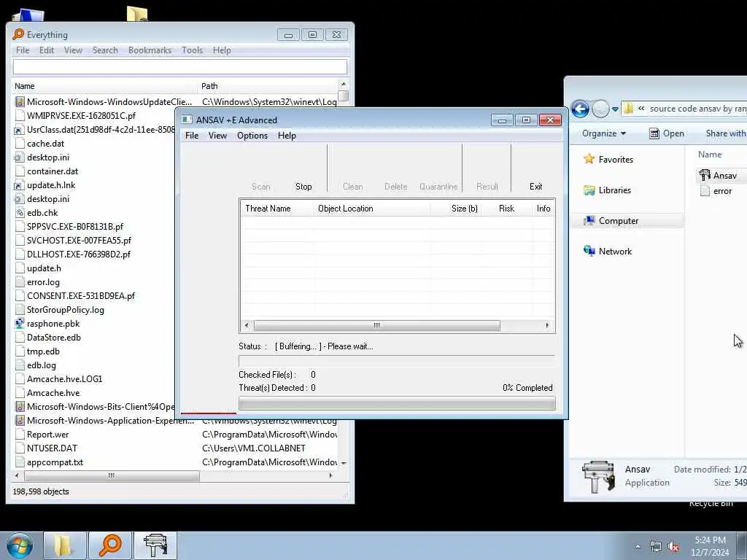
Task: Open the ANSAV Help menu
Action: (x=287, y=135)
